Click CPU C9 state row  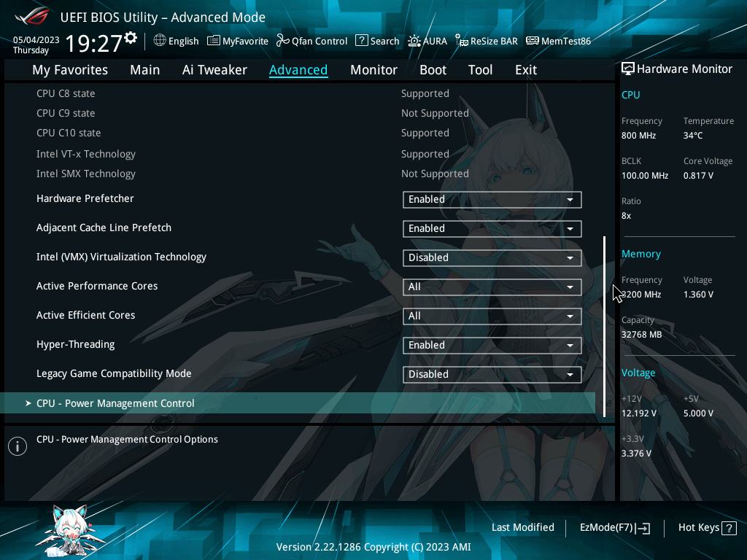tap(252, 113)
